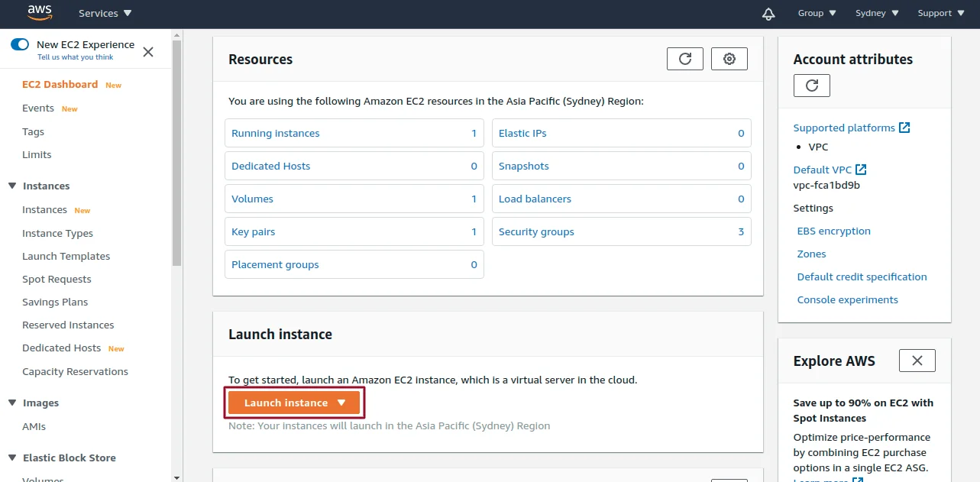Collapse the Instances sidebar section
The height and width of the screenshot is (482, 980).
[12, 186]
